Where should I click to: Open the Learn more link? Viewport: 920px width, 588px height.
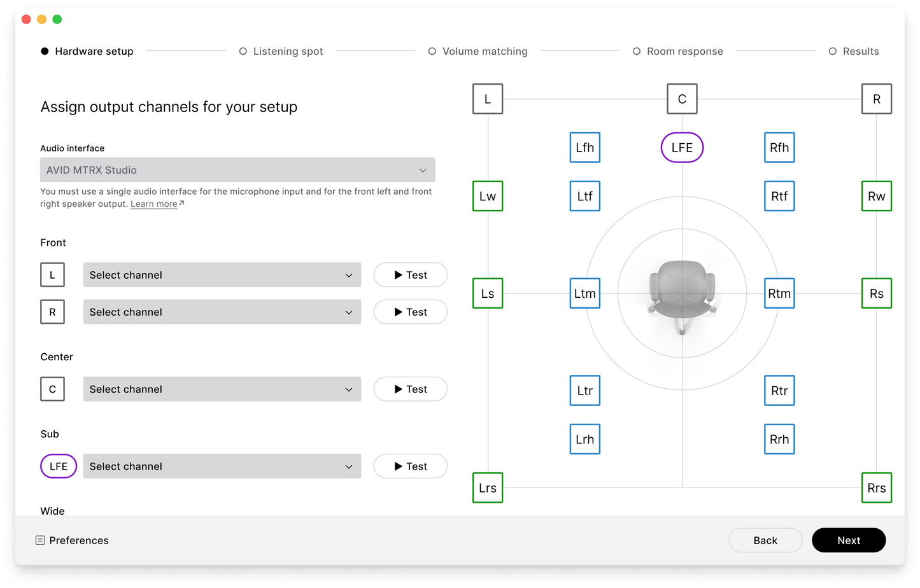coord(153,204)
